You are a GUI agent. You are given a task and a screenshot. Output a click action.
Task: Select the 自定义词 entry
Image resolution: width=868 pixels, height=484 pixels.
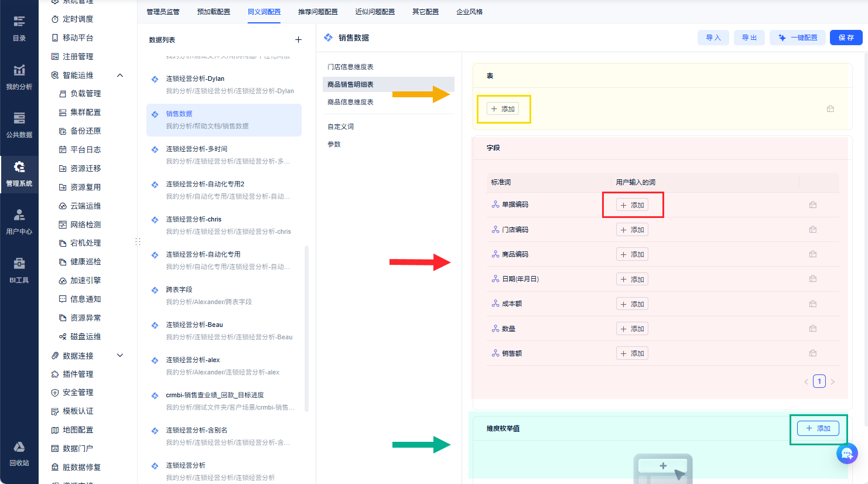(x=388, y=127)
